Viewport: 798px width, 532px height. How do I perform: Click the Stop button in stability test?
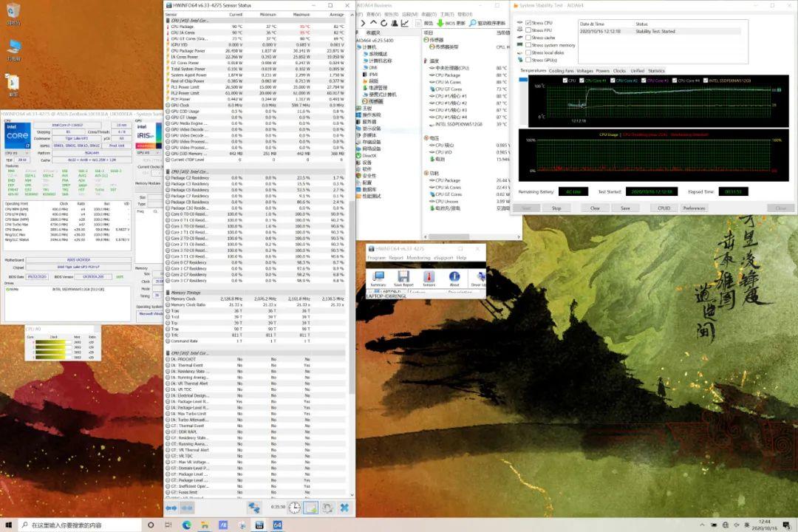556,208
